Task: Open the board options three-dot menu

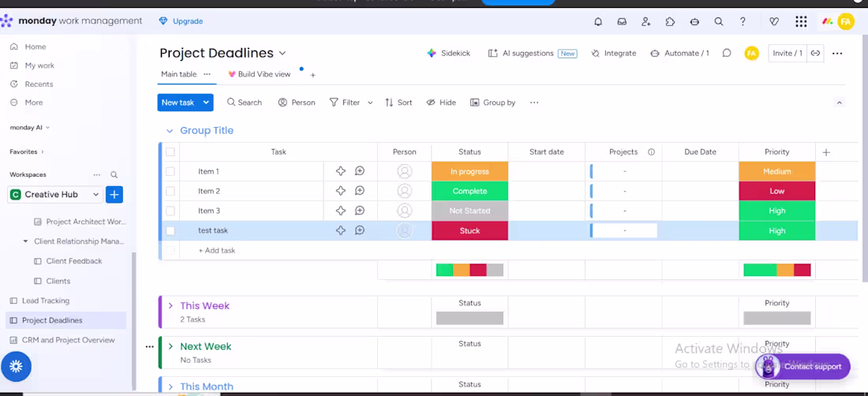Action: point(837,54)
